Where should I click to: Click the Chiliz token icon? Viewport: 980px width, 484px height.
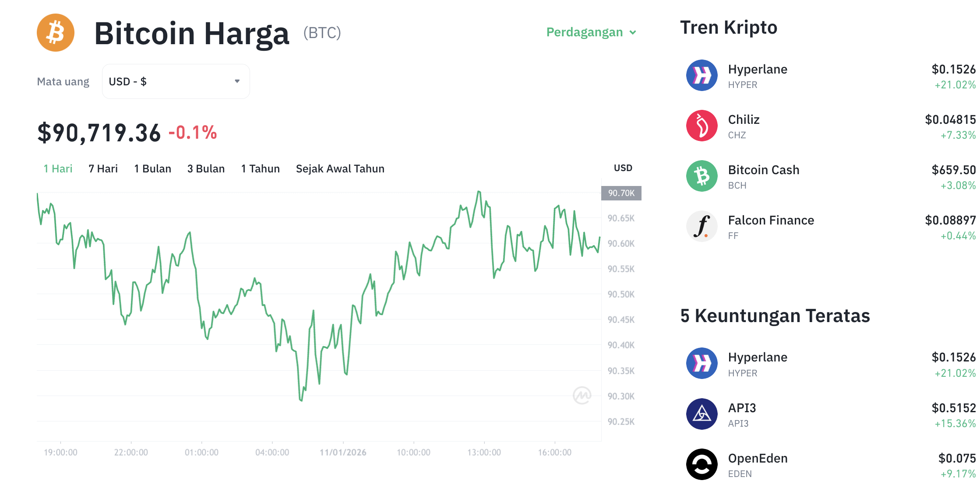(701, 126)
